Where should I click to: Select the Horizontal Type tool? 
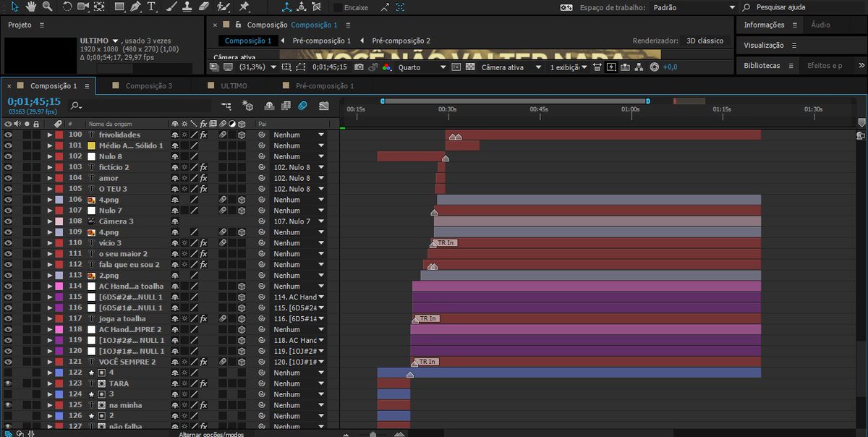[x=151, y=7]
